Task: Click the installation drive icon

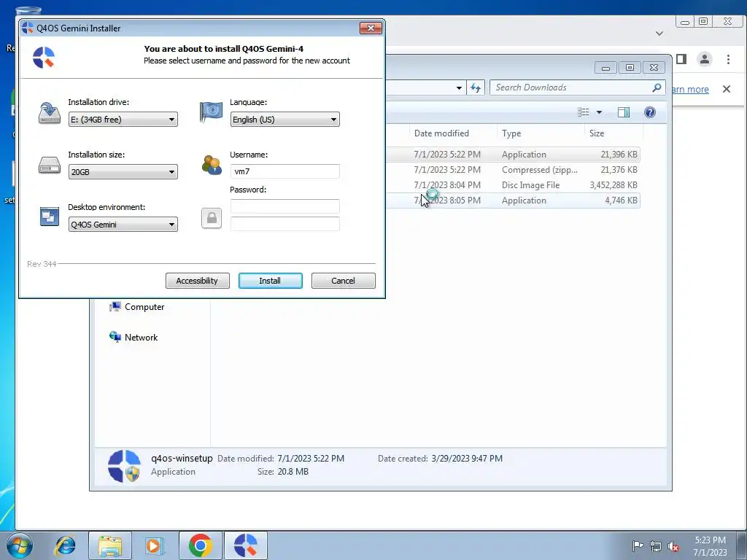Action: point(50,113)
